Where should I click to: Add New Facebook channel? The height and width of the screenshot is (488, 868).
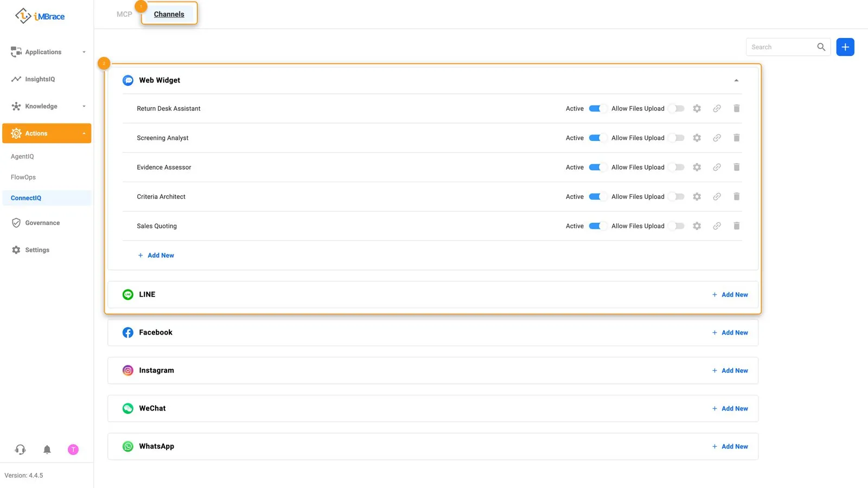730,332
